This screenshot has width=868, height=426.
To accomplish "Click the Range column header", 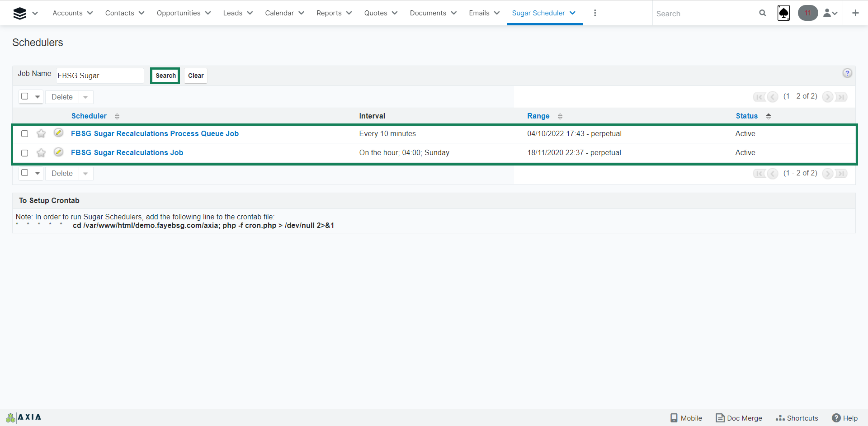I will coord(538,116).
